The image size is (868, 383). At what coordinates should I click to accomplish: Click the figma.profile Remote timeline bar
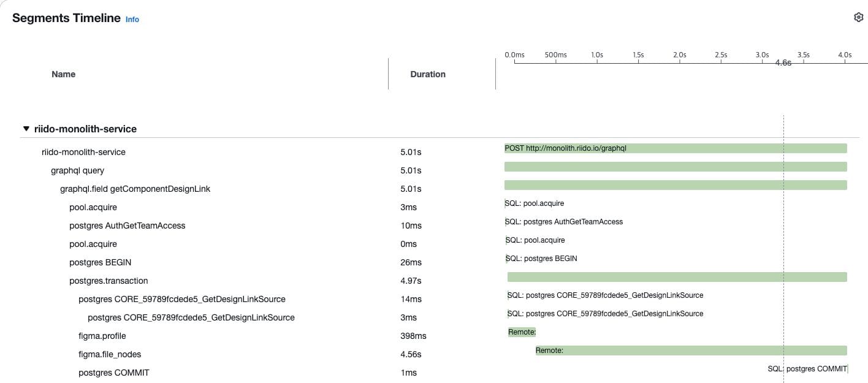pyautogui.click(x=522, y=332)
